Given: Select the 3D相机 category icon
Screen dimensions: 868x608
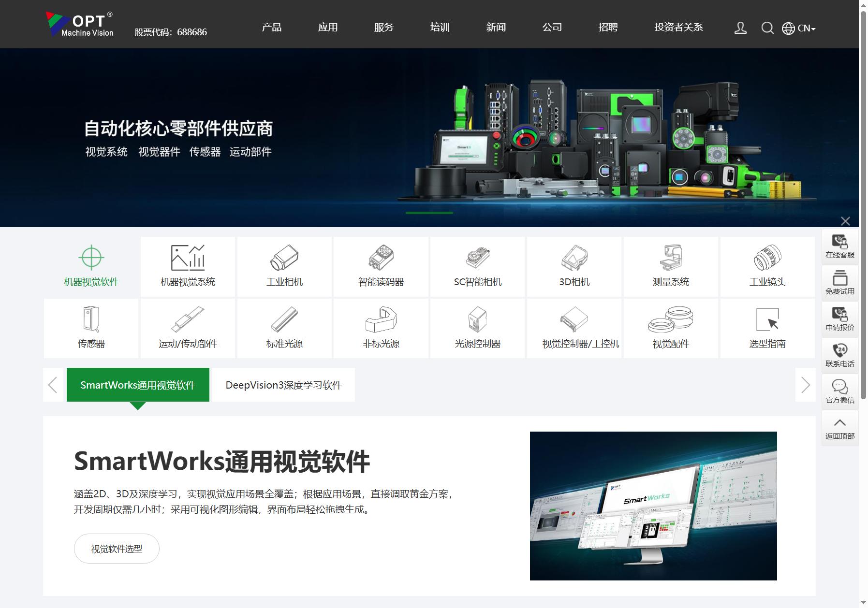Looking at the screenshot, I should coord(574,266).
